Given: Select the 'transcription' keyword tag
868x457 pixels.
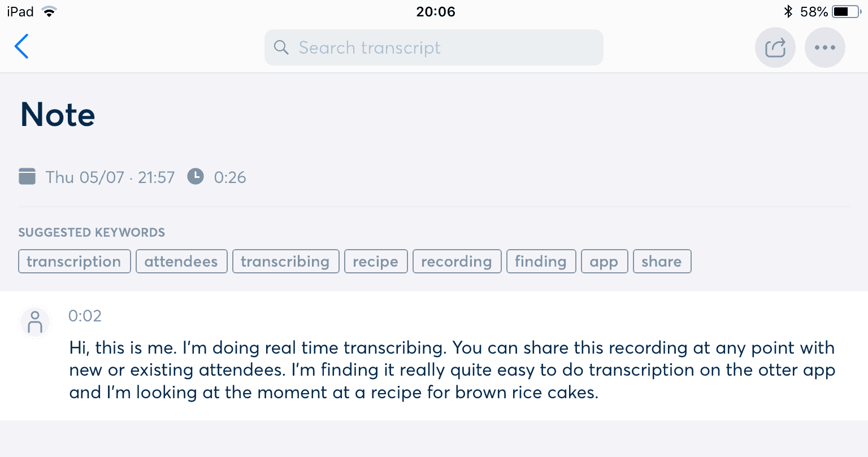Looking at the screenshot, I should [75, 262].
